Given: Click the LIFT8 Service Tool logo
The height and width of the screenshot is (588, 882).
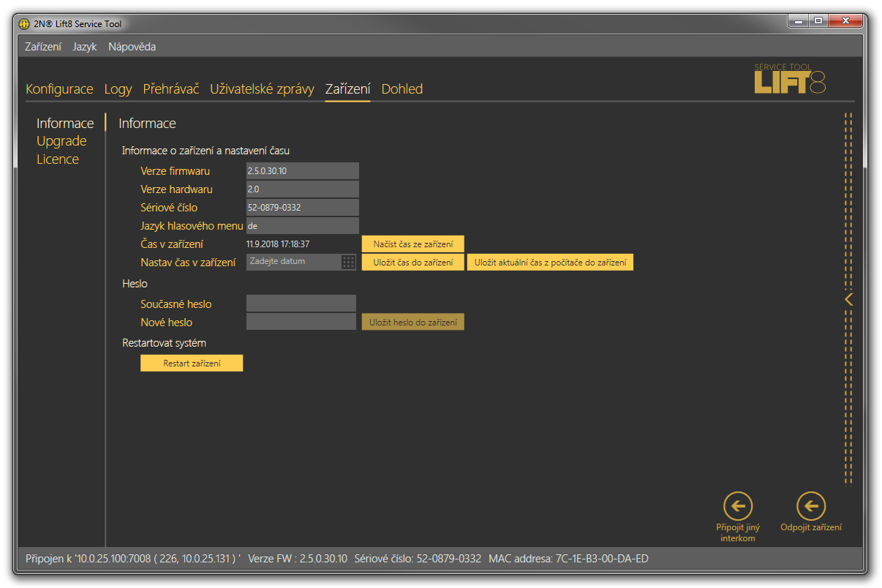Looking at the screenshot, I should 790,79.
